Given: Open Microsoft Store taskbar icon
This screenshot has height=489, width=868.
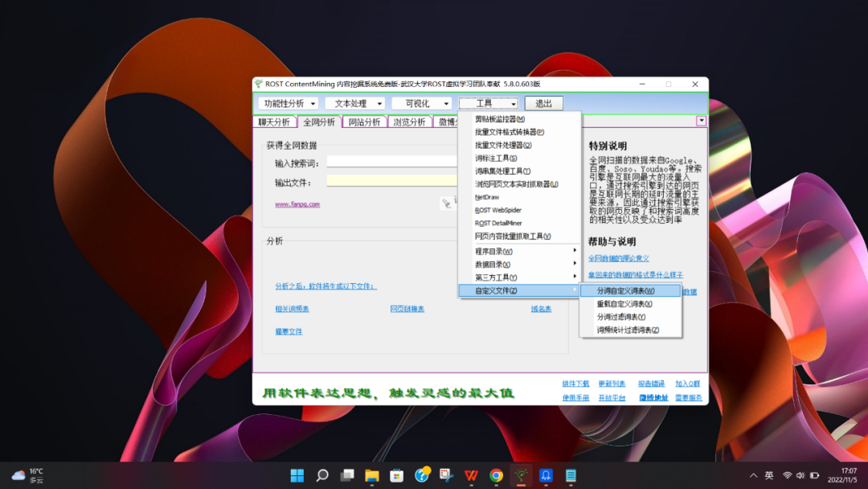Looking at the screenshot, I should pos(397,475).
